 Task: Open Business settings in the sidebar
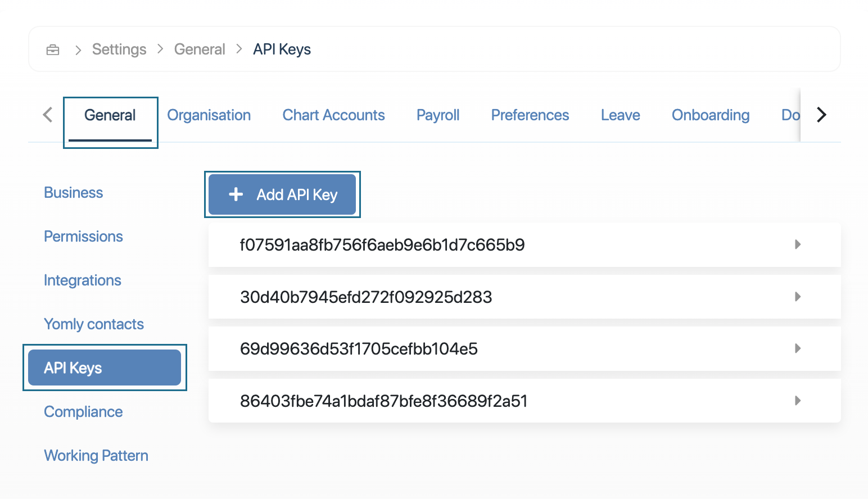tap(74, 193)
